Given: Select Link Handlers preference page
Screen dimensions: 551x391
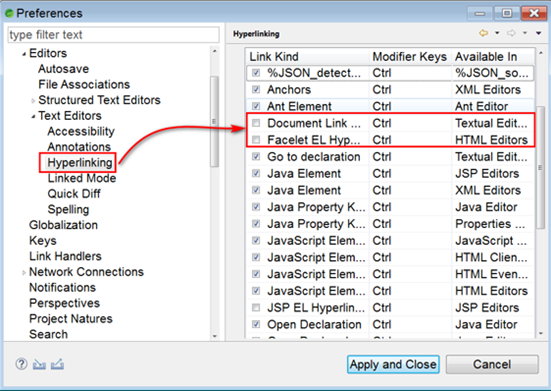Looking at the screenshot, I should coord(65,256).
